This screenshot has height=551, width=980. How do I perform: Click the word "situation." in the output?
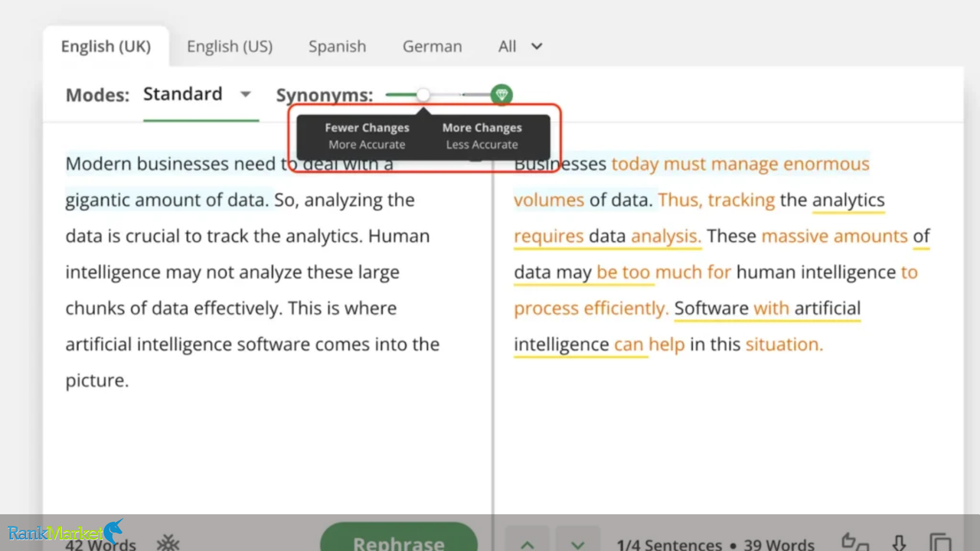(x=784, y=344)
